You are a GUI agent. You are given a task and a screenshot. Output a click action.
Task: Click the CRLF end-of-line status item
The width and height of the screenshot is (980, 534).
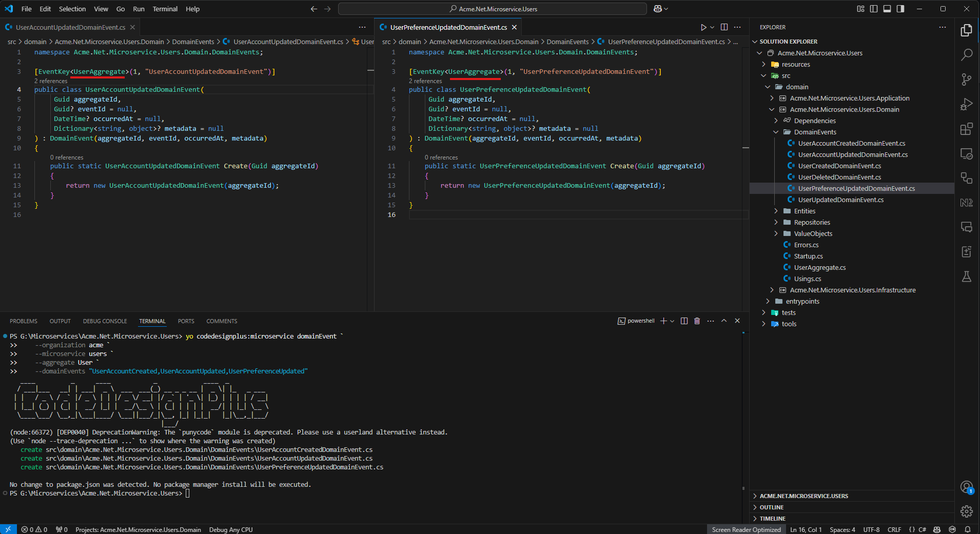tap(894, 529)
